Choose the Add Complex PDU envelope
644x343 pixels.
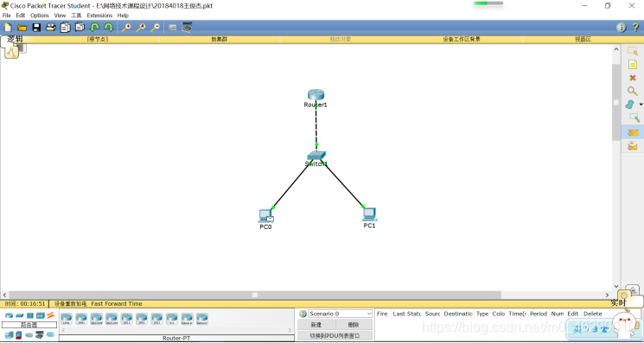[x=633, y=146]
